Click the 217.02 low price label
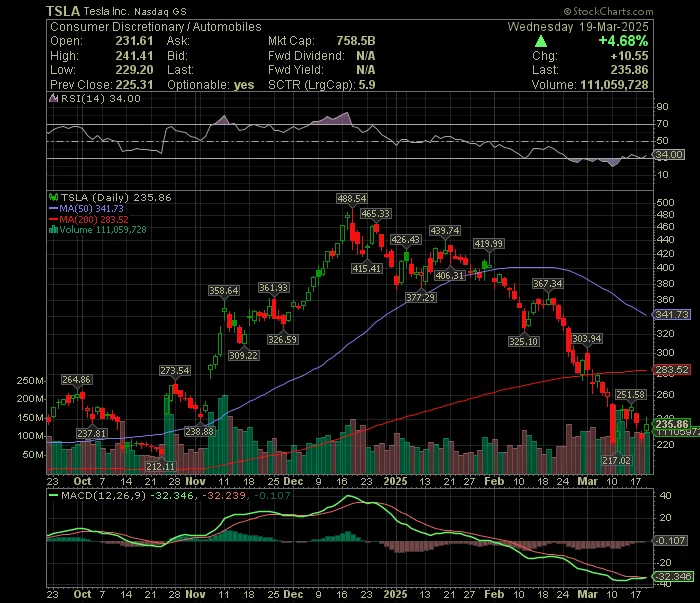The height and width of the screenshot is (603, 700). [616, 460]
